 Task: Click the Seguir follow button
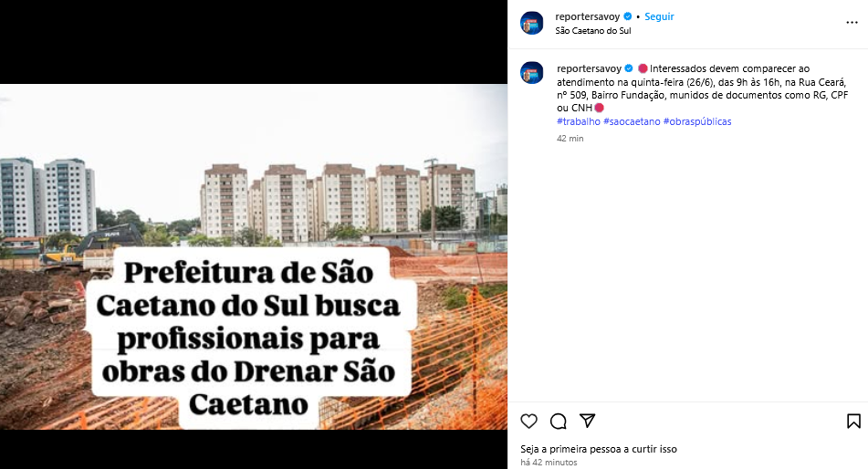pyautogui.click(x=659, y=16)
